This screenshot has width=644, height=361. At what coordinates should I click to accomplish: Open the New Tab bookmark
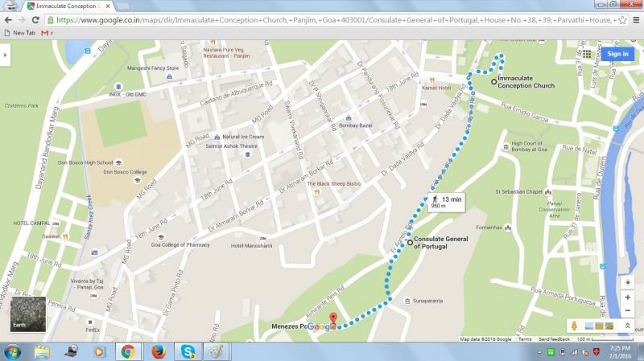point(19,33)
